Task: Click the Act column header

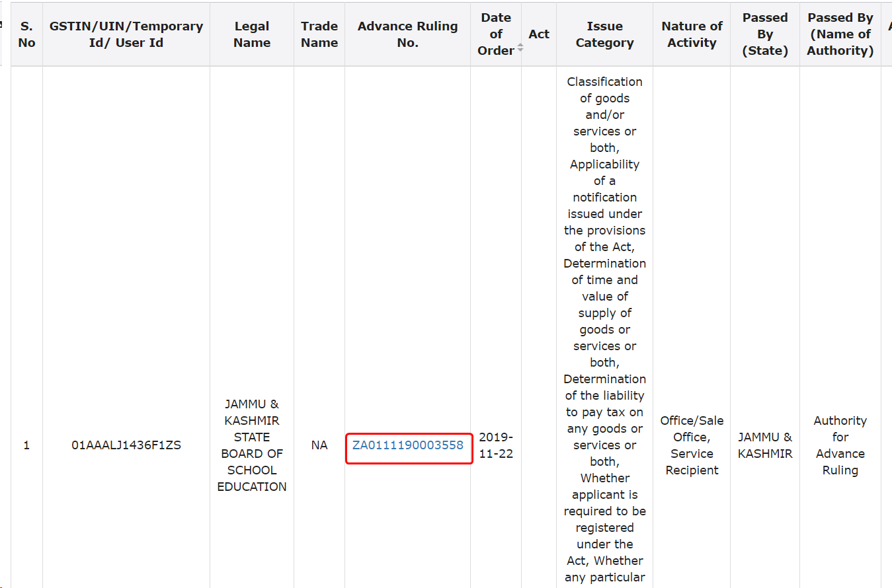Action: coord(539,34)
